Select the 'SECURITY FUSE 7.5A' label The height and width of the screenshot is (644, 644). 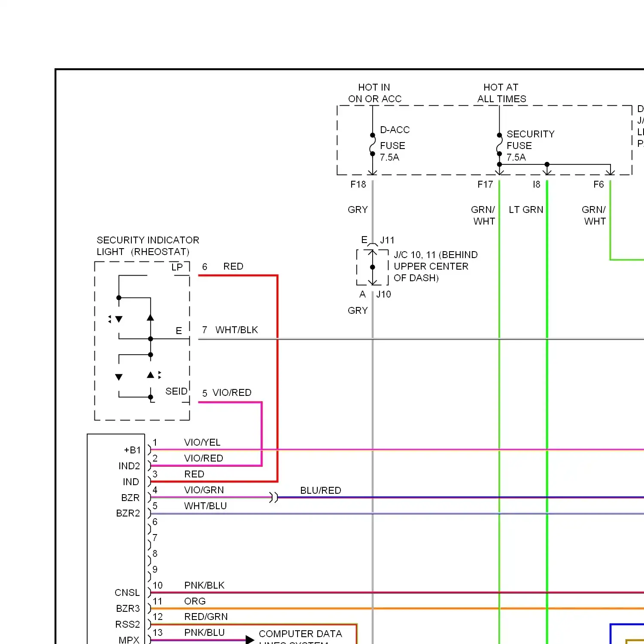coord(530,146)
